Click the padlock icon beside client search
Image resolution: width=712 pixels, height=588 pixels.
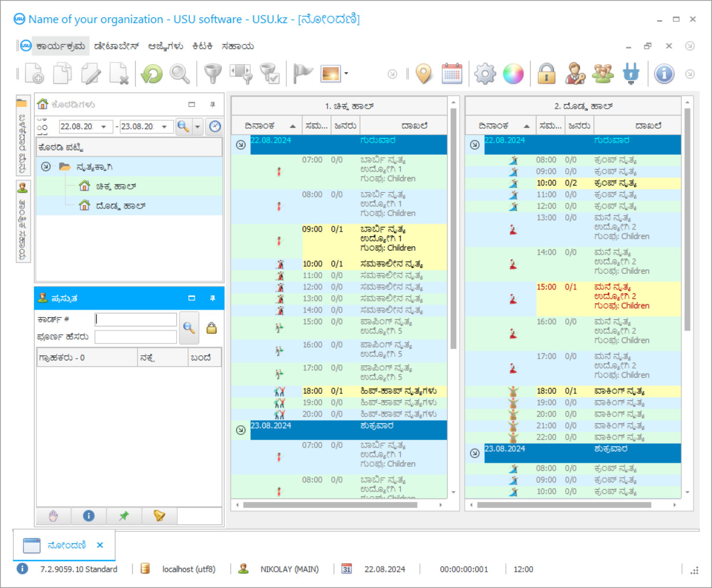point(212,328)
